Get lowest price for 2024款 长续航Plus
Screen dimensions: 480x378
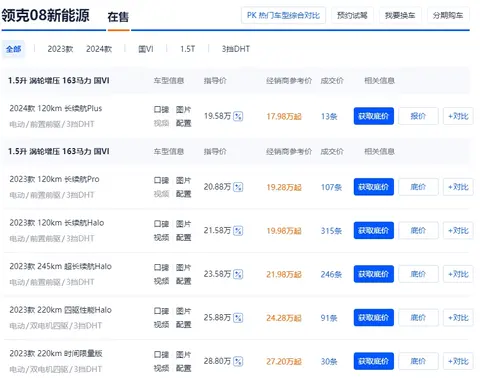[x=374, y=116]
